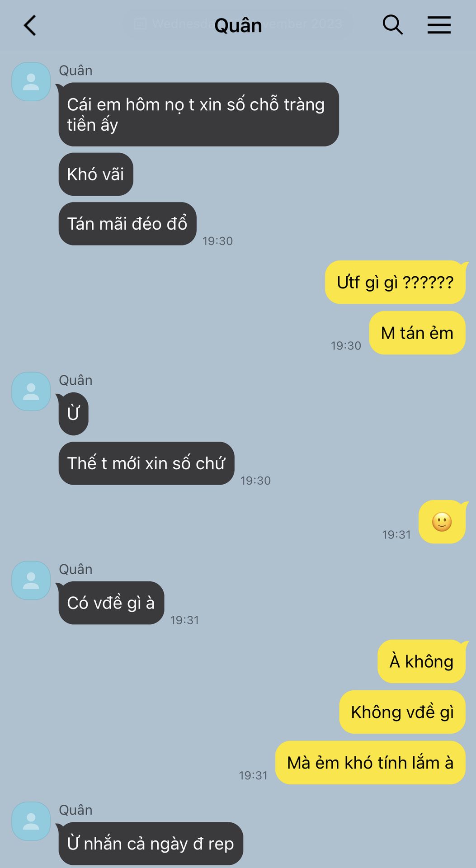
Task: Tap Quân's avatar near bottom message
Action: [x=31, y=821]
